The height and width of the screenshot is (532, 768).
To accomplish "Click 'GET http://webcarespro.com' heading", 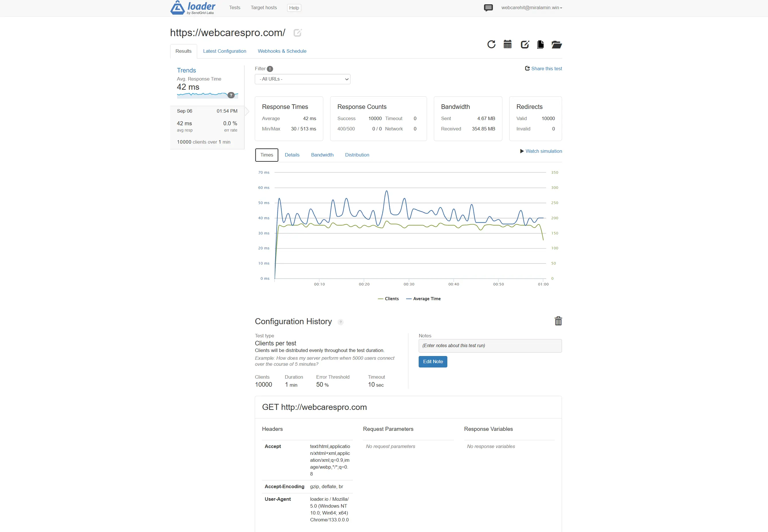I will click(x=314, y=407).
